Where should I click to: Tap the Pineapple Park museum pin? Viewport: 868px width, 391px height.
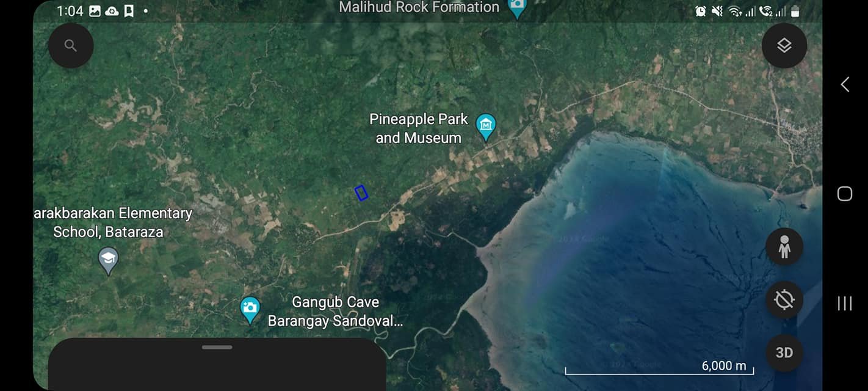(x=486, y=126)
